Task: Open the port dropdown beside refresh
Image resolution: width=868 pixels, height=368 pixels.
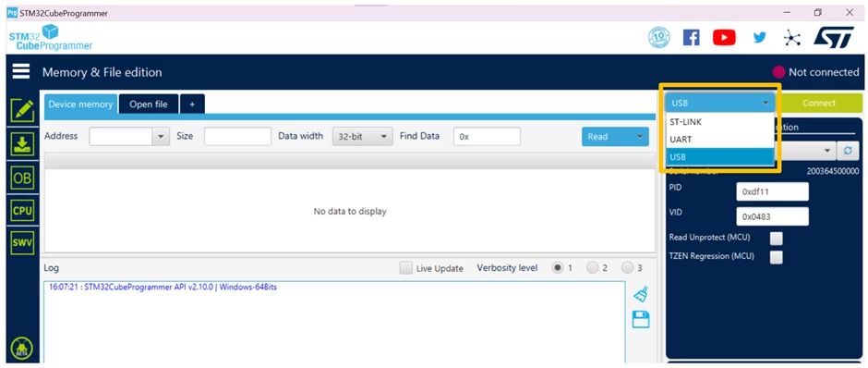Action: (x=827, y=150)
